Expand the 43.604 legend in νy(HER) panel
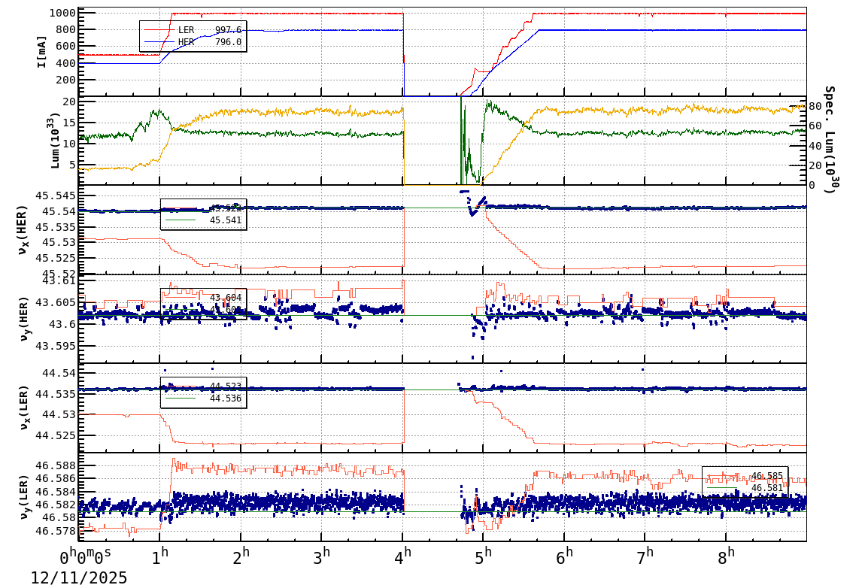Viewport: 868px width, 588px height. coord(226,299)
